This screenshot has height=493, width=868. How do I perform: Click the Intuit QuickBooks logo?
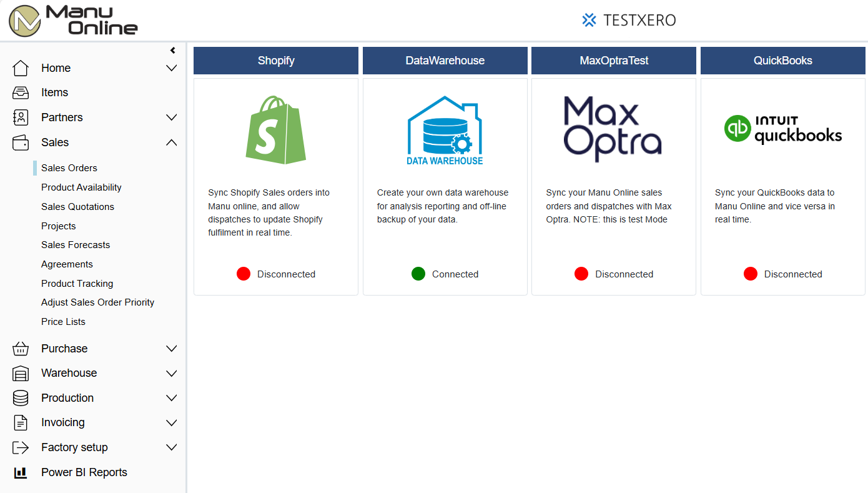pos(783,129)
